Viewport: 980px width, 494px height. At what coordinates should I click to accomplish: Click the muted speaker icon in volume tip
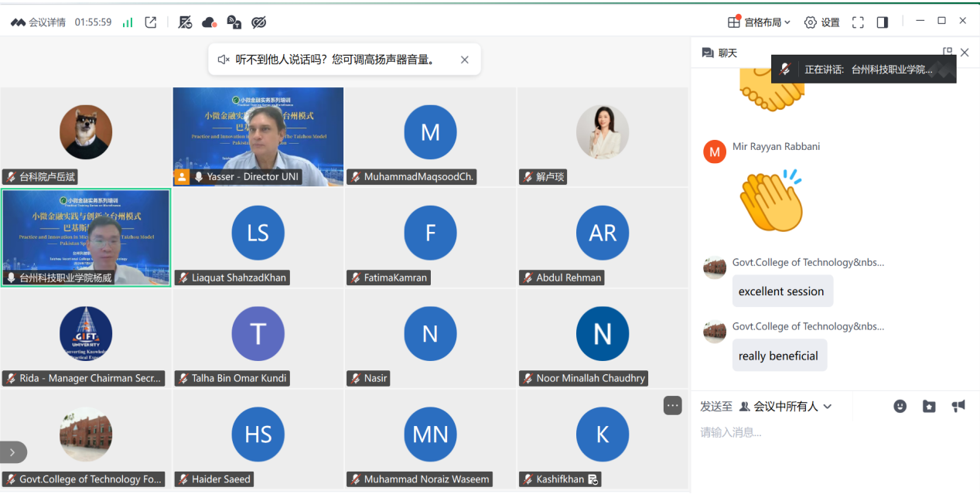(x=224, y=60)
